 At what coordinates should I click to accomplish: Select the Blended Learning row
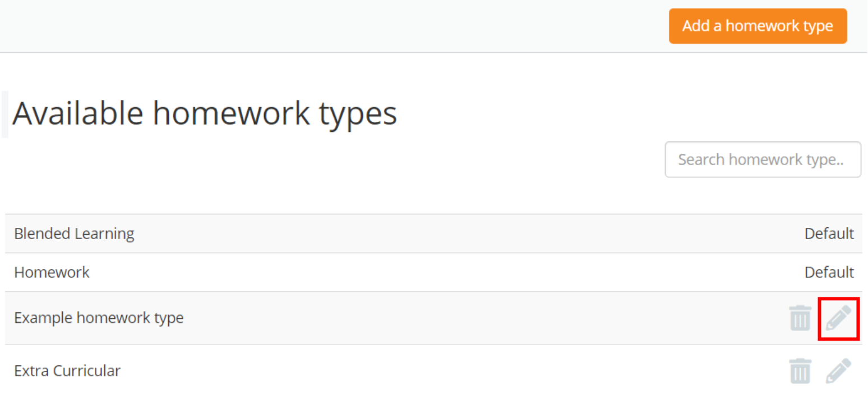coord(73,234)
